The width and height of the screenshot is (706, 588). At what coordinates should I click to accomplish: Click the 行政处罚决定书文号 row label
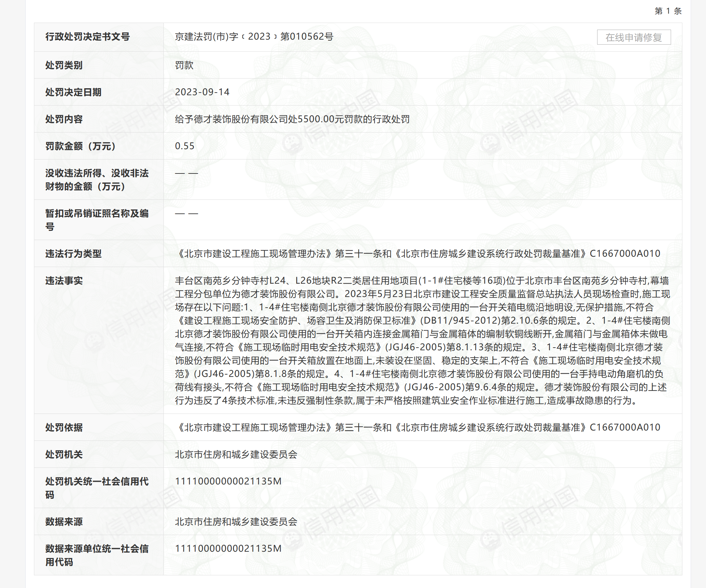point(88,37)
